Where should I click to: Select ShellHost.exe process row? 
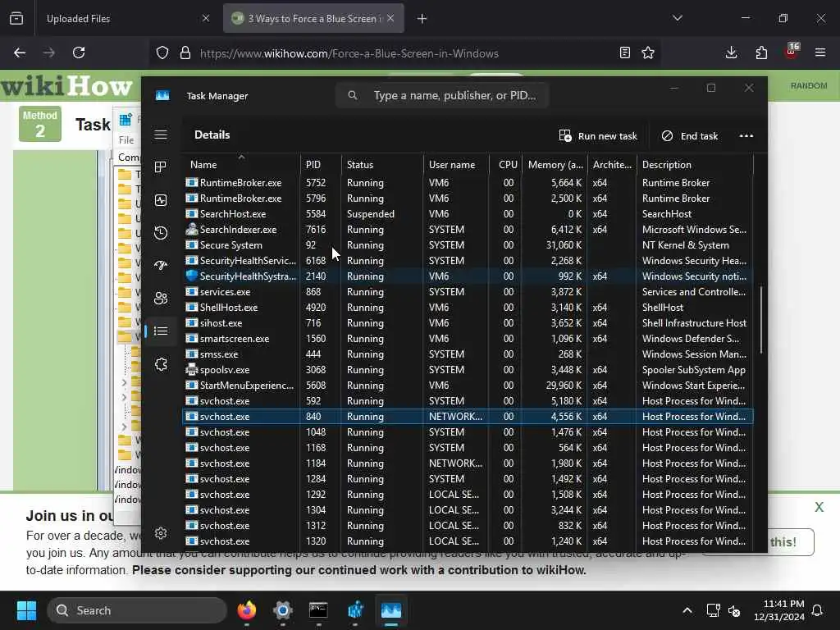(468, 308)
